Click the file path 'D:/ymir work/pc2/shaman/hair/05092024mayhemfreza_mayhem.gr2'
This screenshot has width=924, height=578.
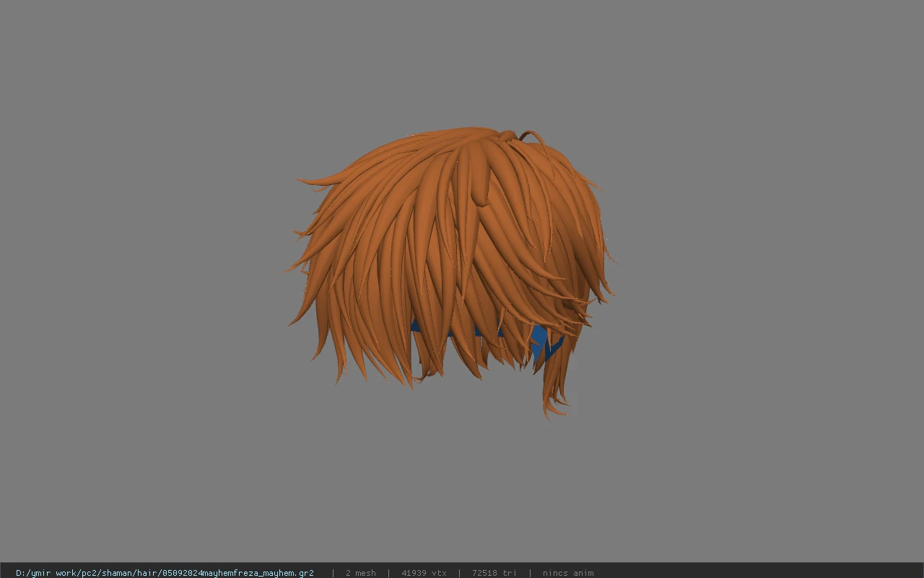(x=165, y=573)
